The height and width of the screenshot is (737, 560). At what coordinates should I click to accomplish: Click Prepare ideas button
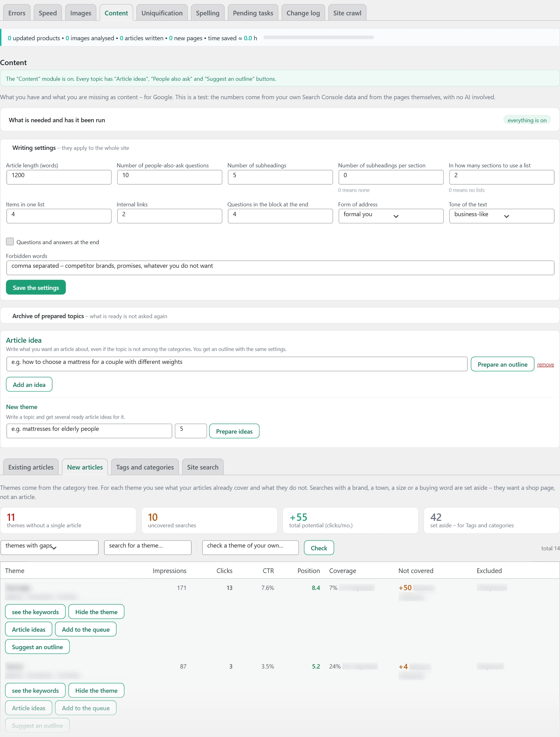pyautogui.click(x=234, y=431)
